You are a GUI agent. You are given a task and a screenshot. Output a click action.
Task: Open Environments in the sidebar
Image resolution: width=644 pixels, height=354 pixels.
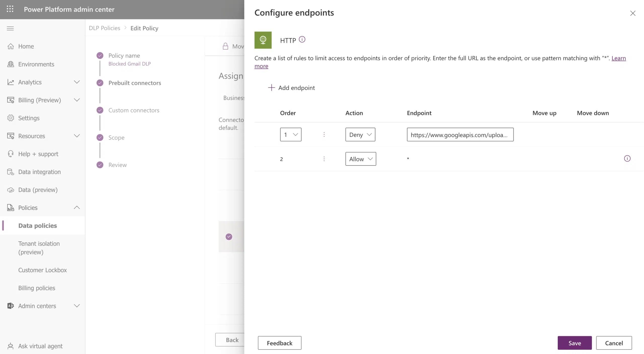(36, 64)
